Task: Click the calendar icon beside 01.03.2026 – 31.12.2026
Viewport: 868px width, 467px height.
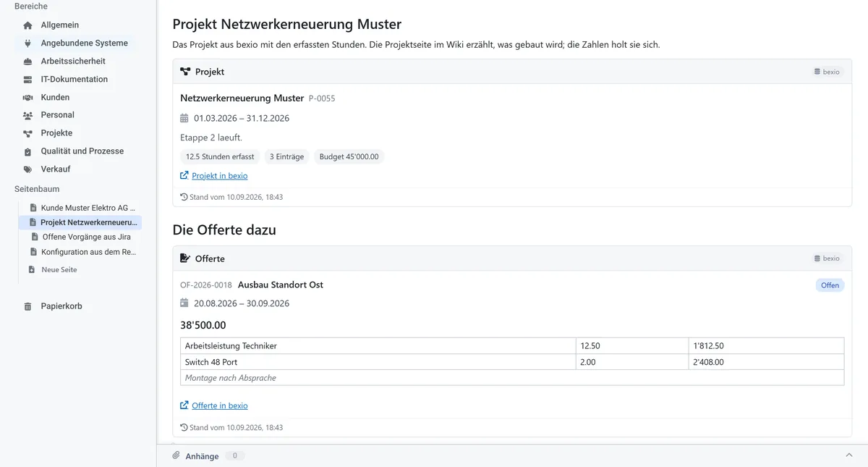Action: click(184, 118)
